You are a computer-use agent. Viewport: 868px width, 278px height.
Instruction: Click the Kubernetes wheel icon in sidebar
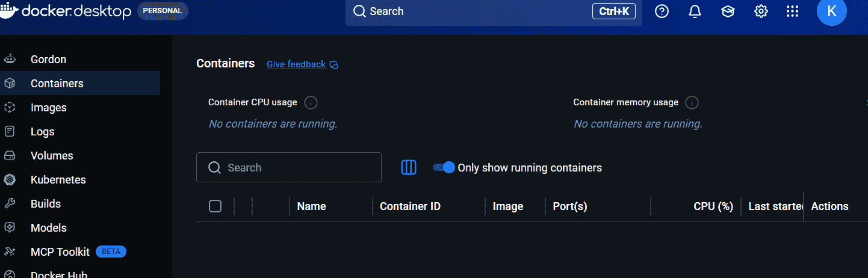(10, 179)
